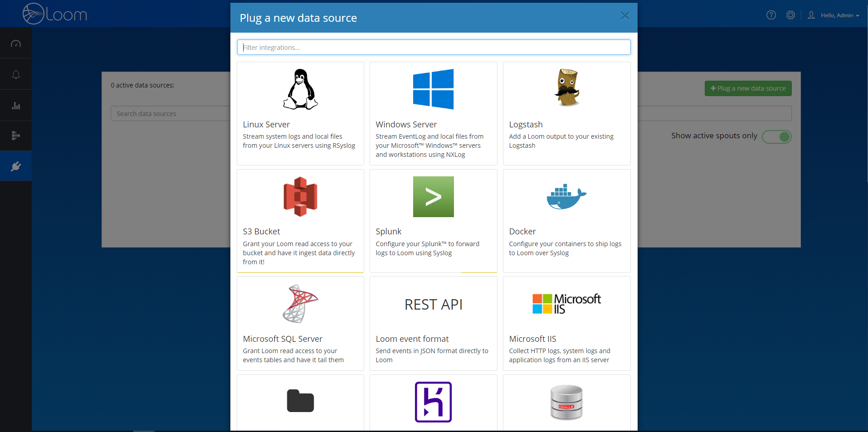The image size is (868, 432).
Task: Open the Microsoft SQL Server title
Action: (x=283, y=339)
